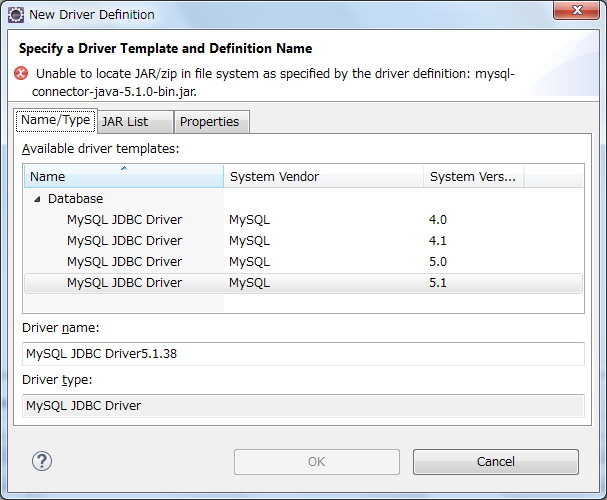Open the Properties tab
The width and height of the screenshot is (607, 500).
(x=212, y=122)
